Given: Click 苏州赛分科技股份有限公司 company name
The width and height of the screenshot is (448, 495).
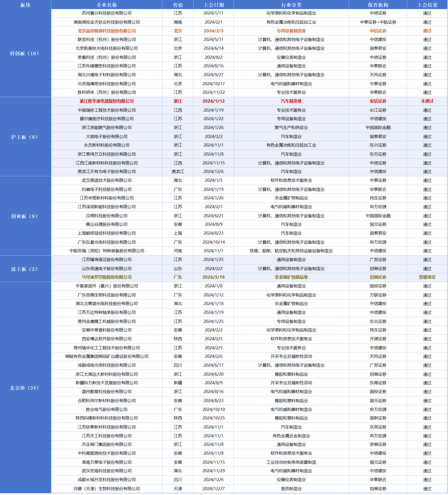Looking at the screenshot, I should tap(107, 13).
